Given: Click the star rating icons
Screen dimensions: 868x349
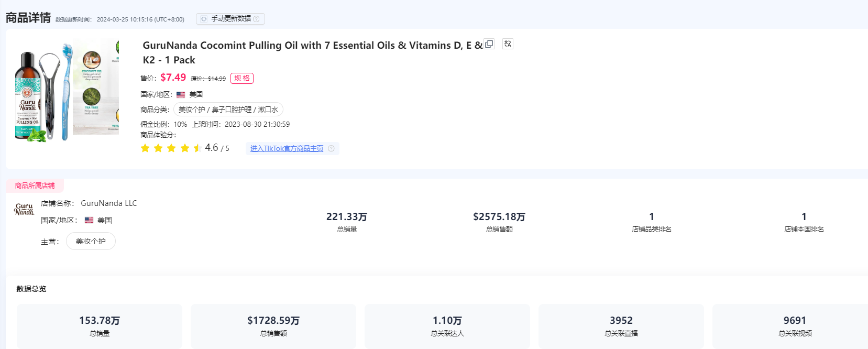Looking at the screenshot, I should coord(171,148).
